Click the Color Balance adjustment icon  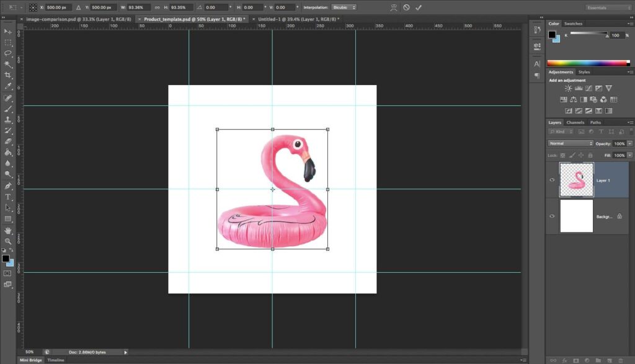coord(574,99)
